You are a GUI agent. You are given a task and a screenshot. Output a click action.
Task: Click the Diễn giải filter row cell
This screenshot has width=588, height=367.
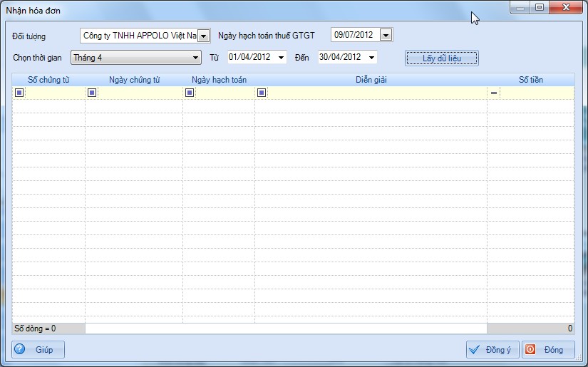pos(371,93)
